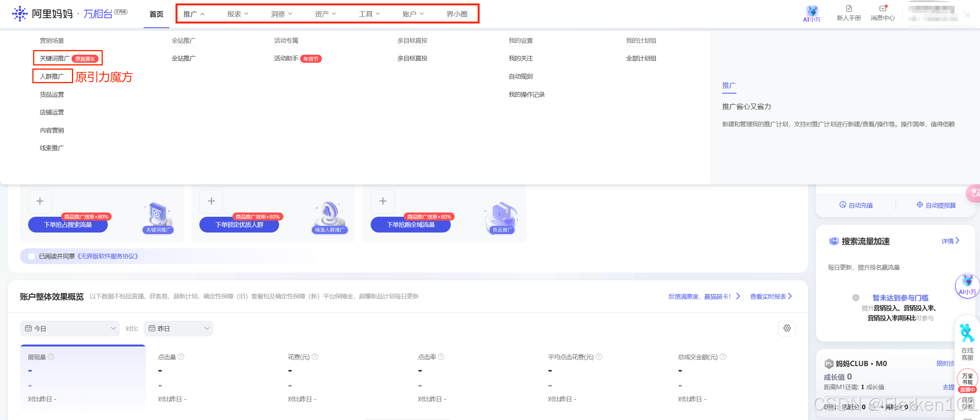This screenshot has width=980, height=420.
Task: Click plus icon above 下单抢占搜索流量
Action: (x=40, y=201)
